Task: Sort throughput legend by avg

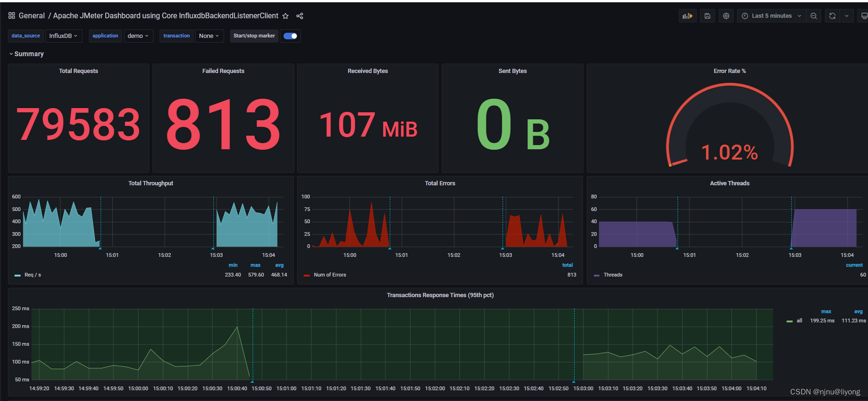Action: pyautogui.click(x=279, y=265)
